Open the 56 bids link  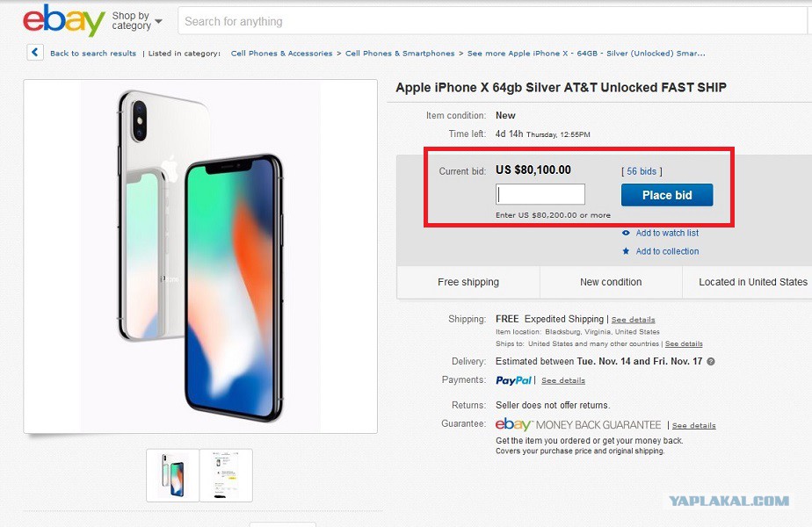tap(642, 171)
